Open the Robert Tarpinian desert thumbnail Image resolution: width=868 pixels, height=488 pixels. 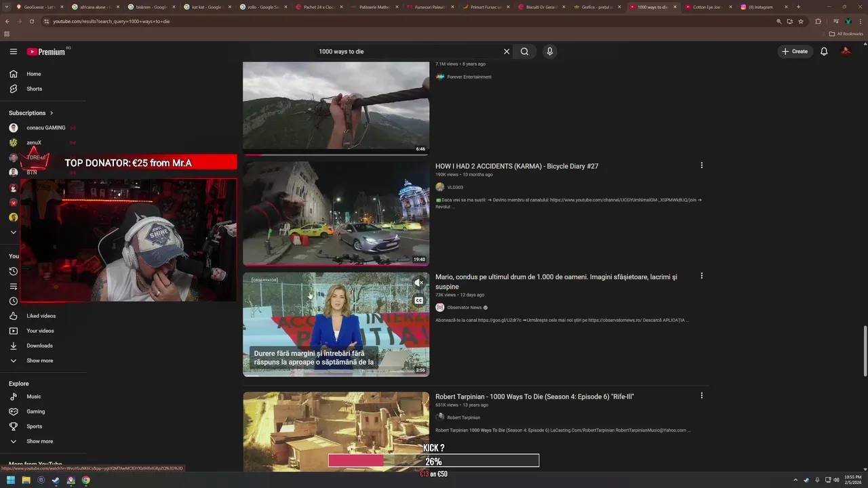pyautogui.click(x=336, y=431)
